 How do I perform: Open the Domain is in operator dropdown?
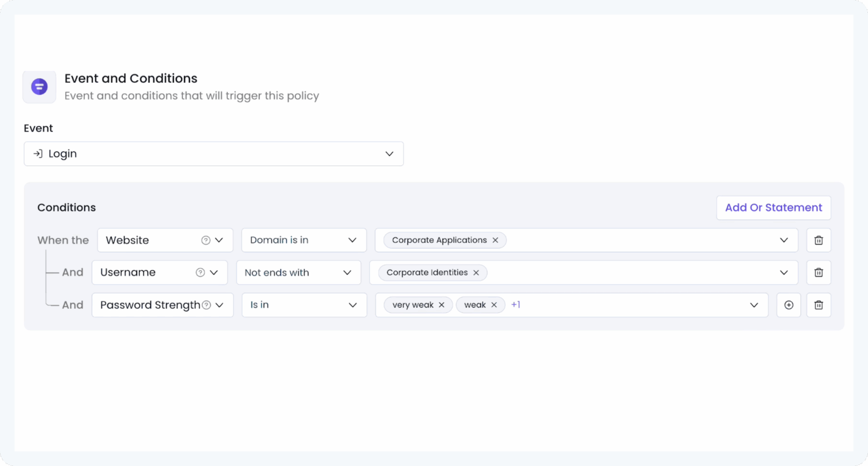coord(304,240)
